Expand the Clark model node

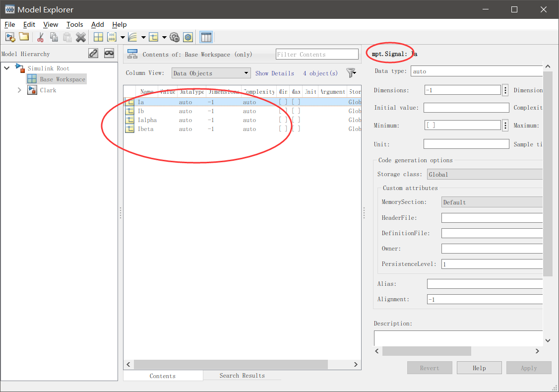tap(19, 90)
